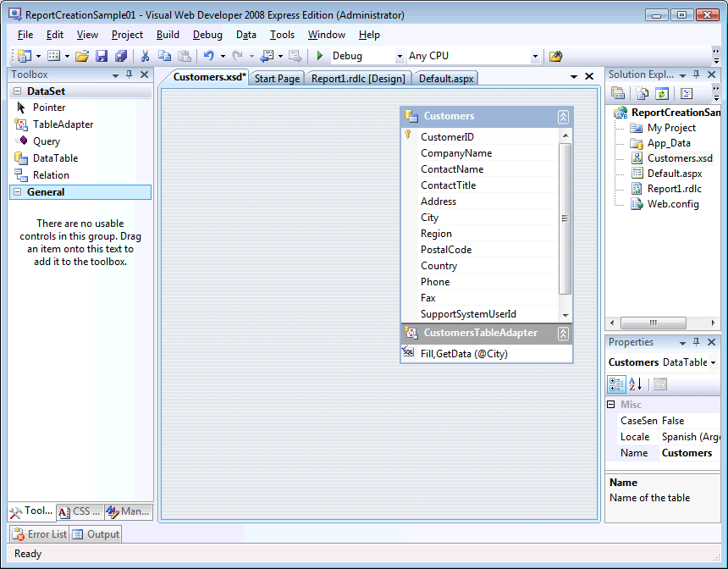Select Default.aspx in Solution Explorer
Screen dimensions: 728x569
(674, 174)
